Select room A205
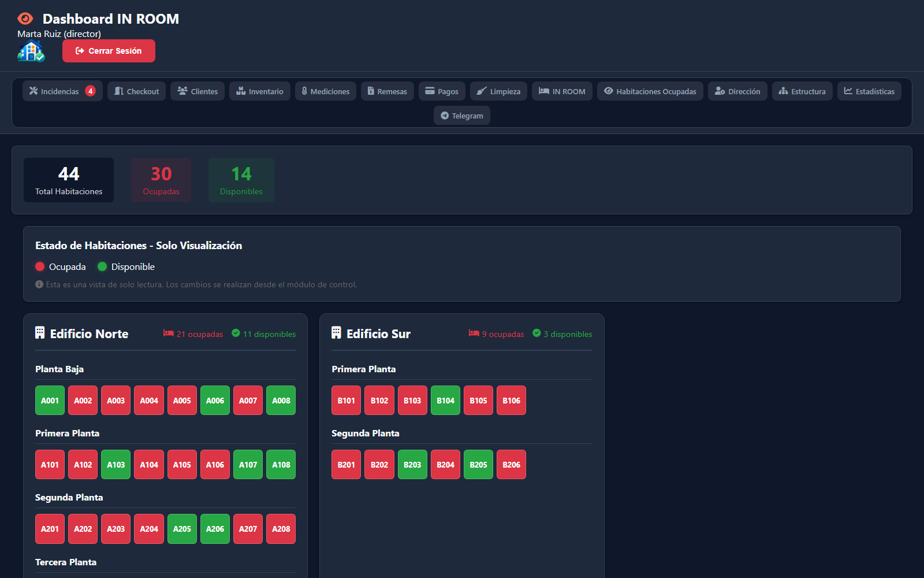924x578 pixels. [182, 529]
